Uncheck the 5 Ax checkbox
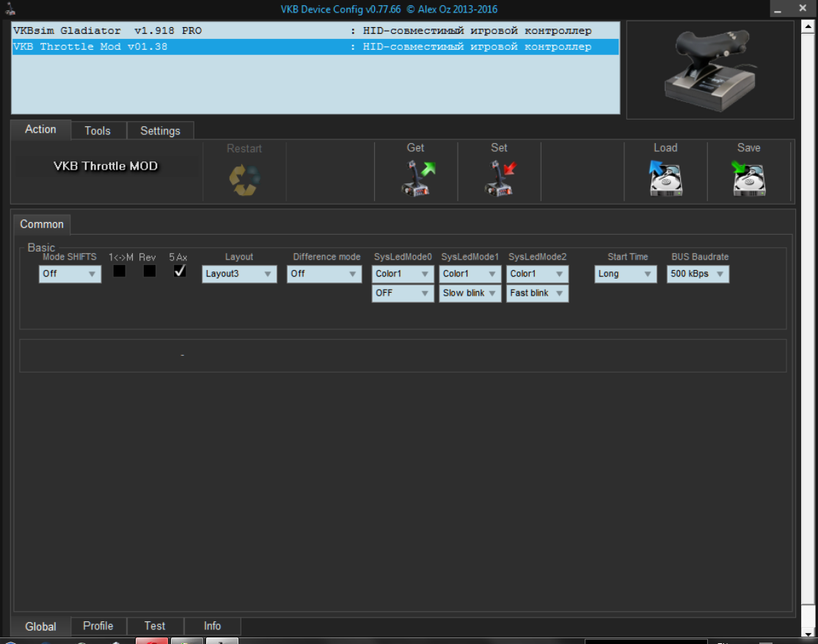818x644 pixels. tap(180, 271)
